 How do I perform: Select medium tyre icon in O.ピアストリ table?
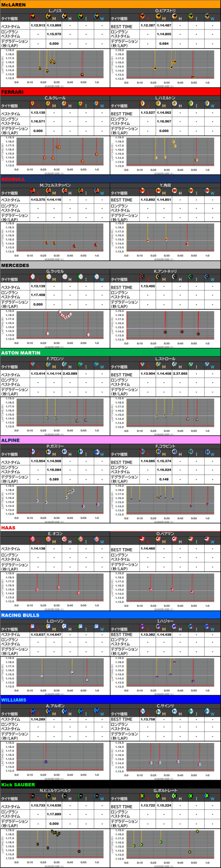[158, 16]
